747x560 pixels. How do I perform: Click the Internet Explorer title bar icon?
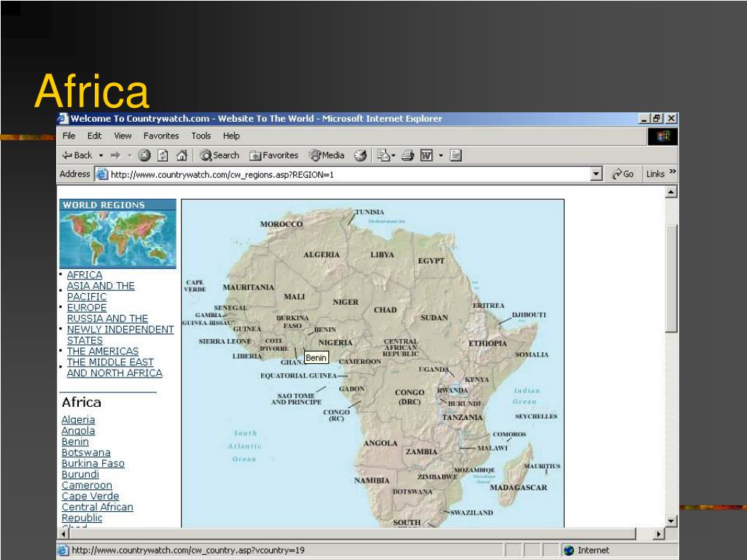(63, 119)
